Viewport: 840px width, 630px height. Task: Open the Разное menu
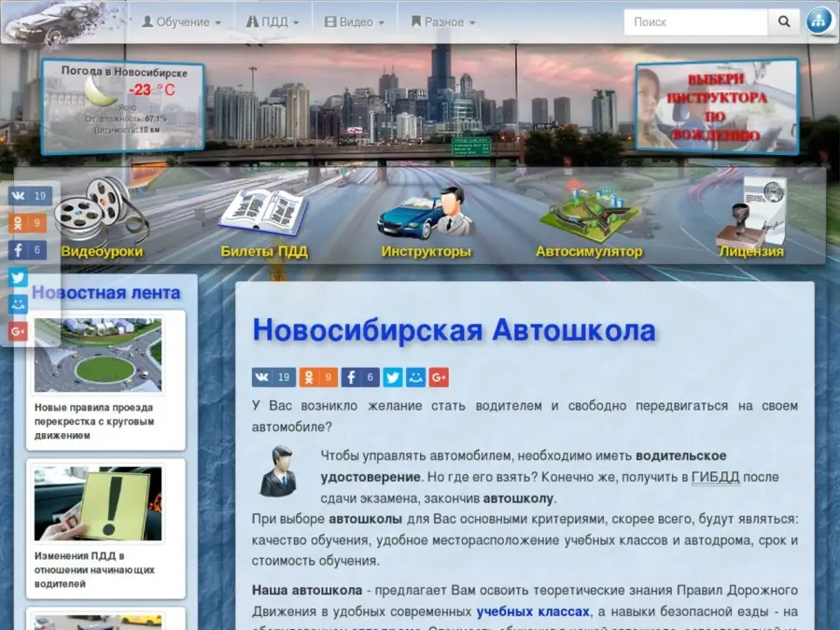442,21
